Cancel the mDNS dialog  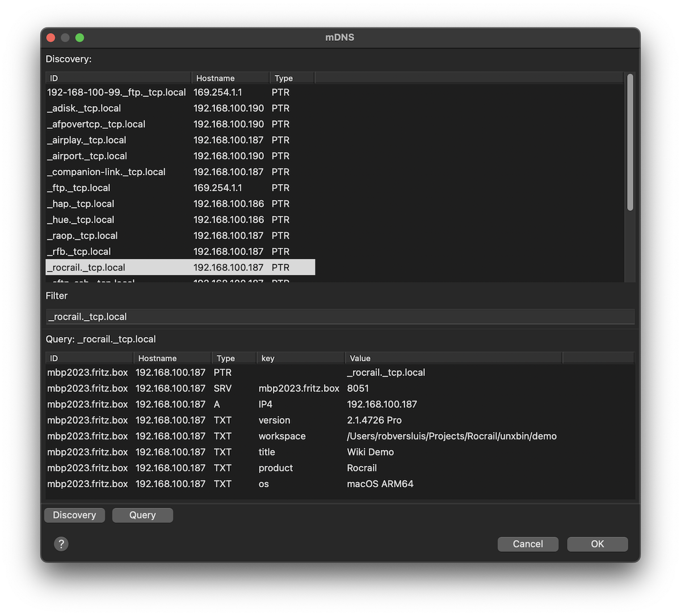point(528,544)
